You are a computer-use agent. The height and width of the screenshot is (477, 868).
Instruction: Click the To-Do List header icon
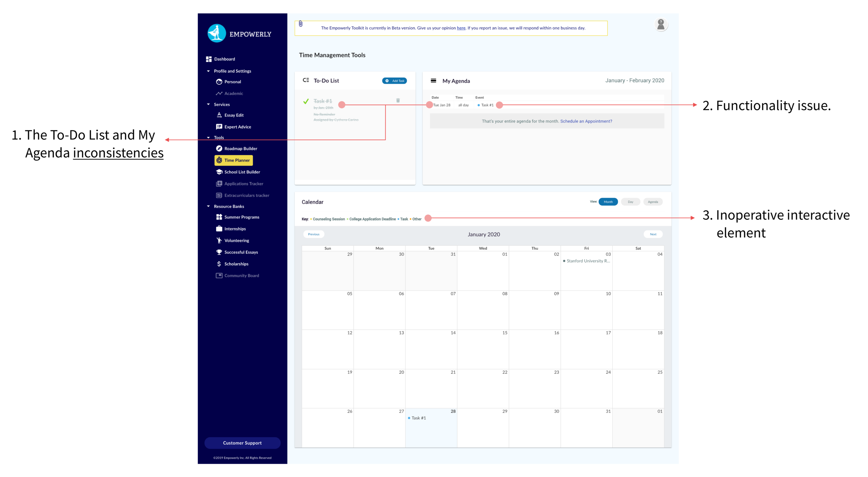[306, 80]
